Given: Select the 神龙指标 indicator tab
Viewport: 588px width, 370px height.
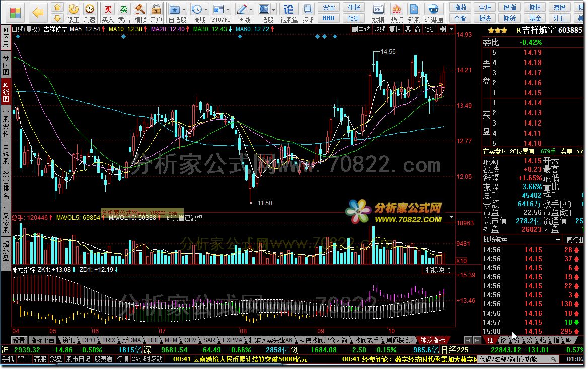Looking at the screenshot, I should tap(433, 340).
